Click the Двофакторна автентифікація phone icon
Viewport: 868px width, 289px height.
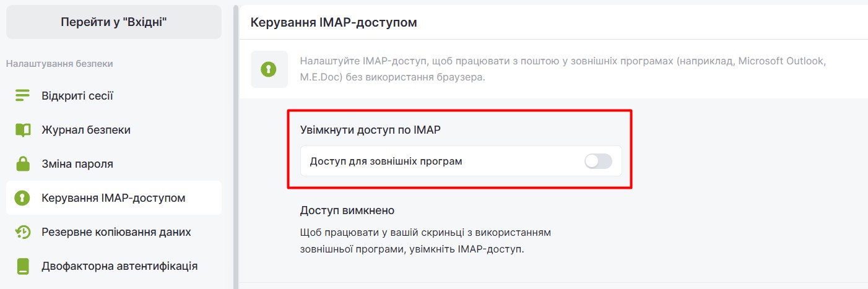(x=23, y=266)
